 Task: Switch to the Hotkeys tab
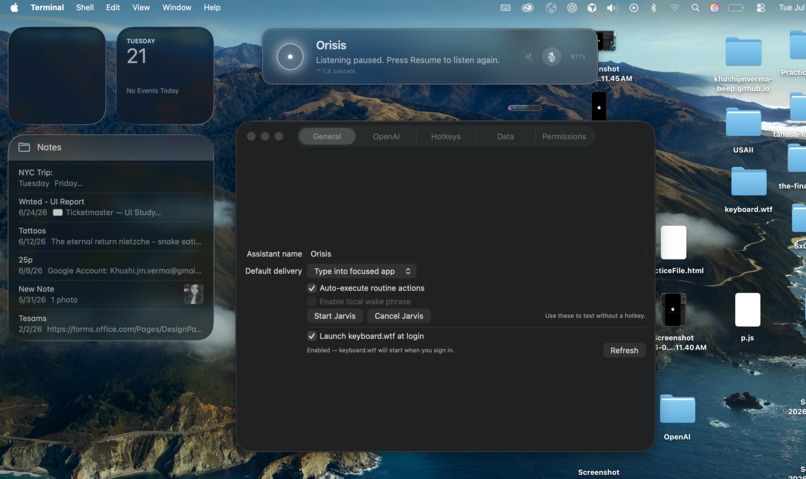point(446,136)
